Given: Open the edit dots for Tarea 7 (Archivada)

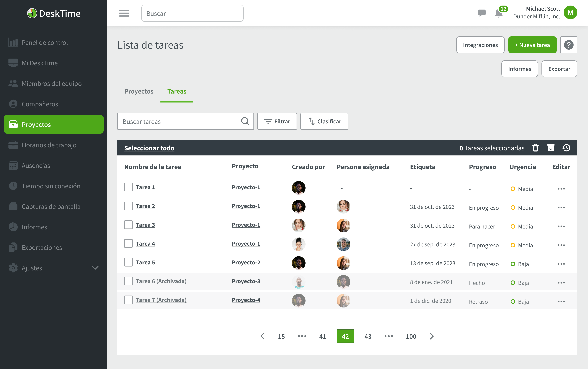Looking at the screenshot, I should 561,301.
